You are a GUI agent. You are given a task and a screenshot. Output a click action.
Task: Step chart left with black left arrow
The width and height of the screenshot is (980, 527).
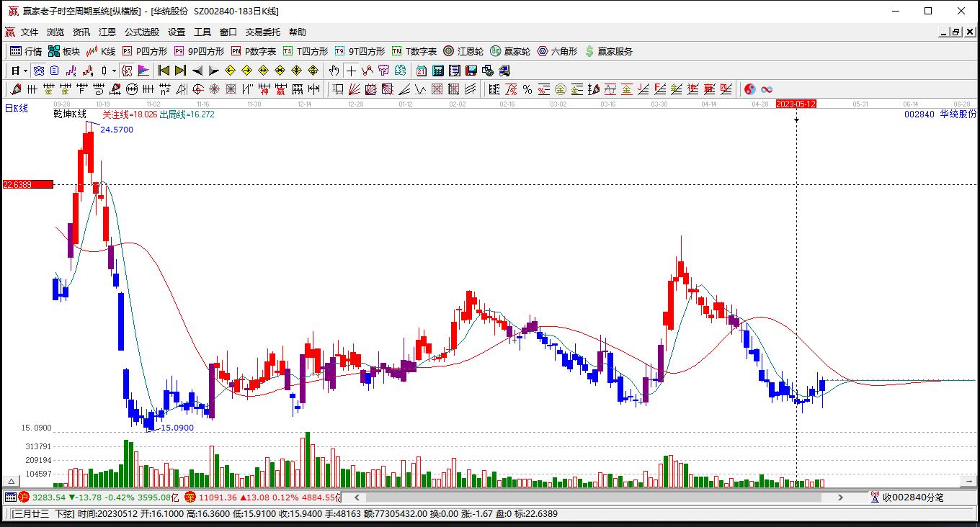coord(197,71)
